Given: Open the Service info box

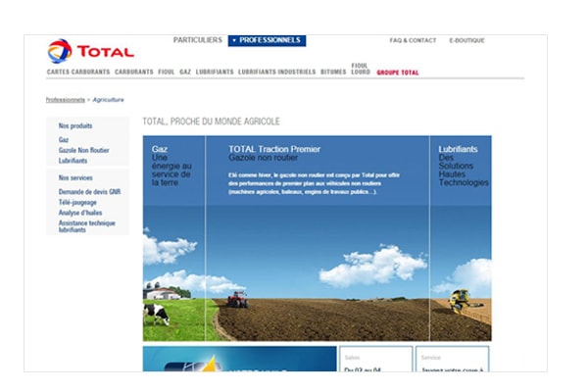Looking at the screenshot, I should coord(452,359).
